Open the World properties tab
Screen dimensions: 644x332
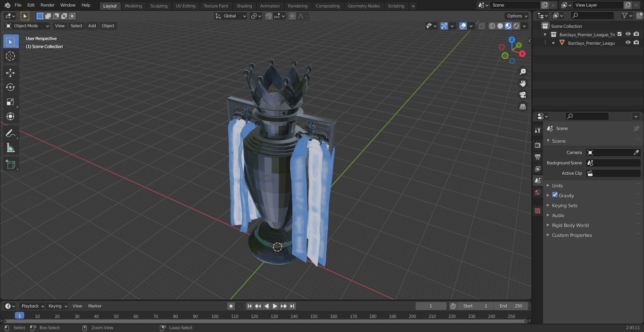pyautogui.click(x=537, y=192)
